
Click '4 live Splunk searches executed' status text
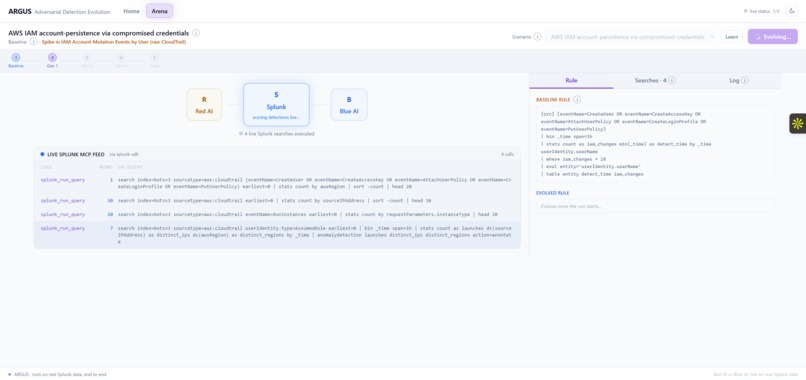pyautogui.click(x=280, y=134)
